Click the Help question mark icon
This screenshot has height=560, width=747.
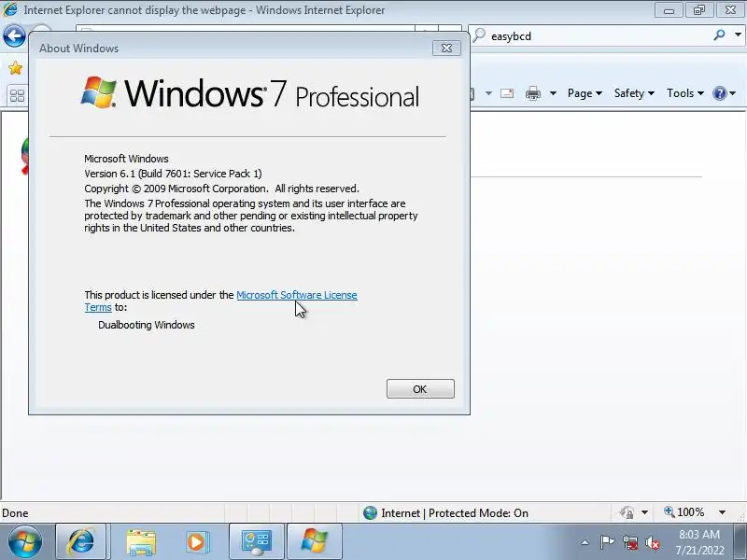pos(719,93)
